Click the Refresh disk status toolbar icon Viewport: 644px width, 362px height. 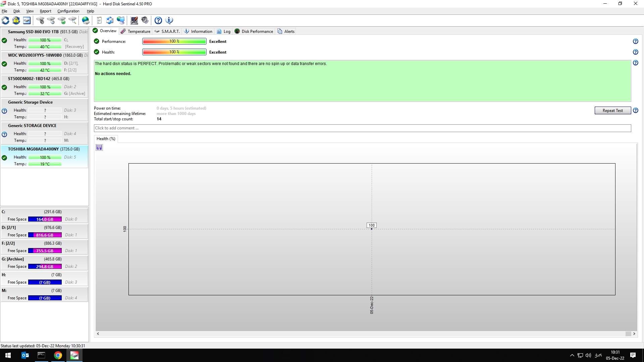(x=5, y=20)
